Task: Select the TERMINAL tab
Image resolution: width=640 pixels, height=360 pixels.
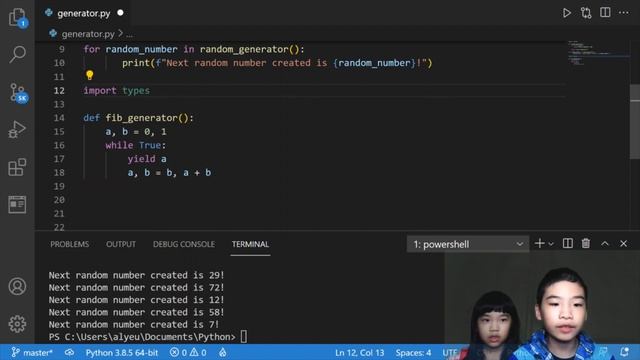Action: click(250, 244)
